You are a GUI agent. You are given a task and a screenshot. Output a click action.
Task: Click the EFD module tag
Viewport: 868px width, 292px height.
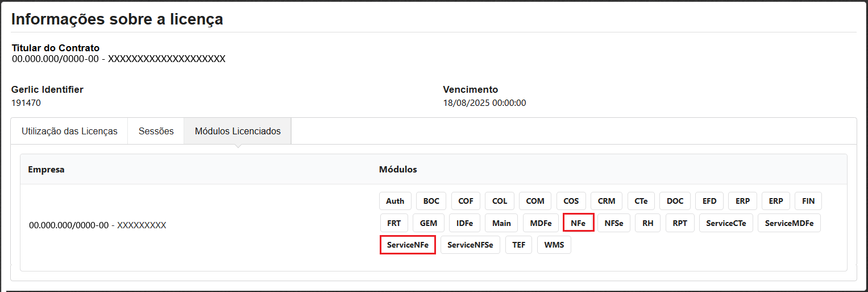pyautogui.click(x=709, y=201)
